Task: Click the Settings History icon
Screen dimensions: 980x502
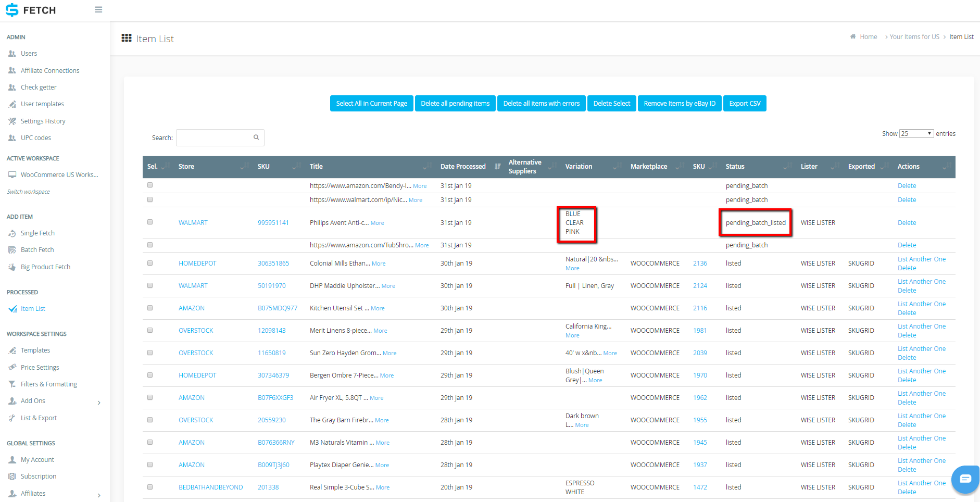Action: [x=12, y=121]
